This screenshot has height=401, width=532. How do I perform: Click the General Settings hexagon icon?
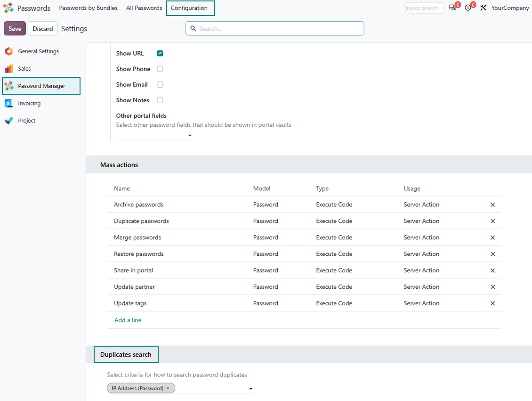click(9, 51)
